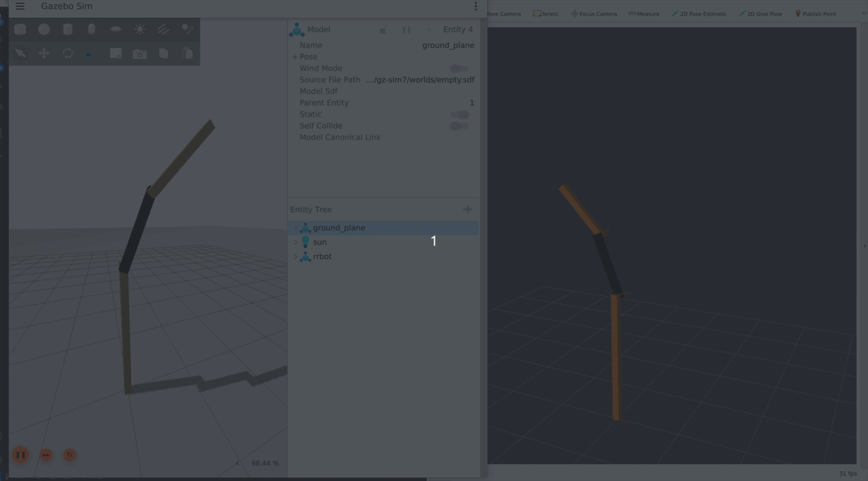
Task: Open the three-dot plugins menu
Action: coord(475,6)
